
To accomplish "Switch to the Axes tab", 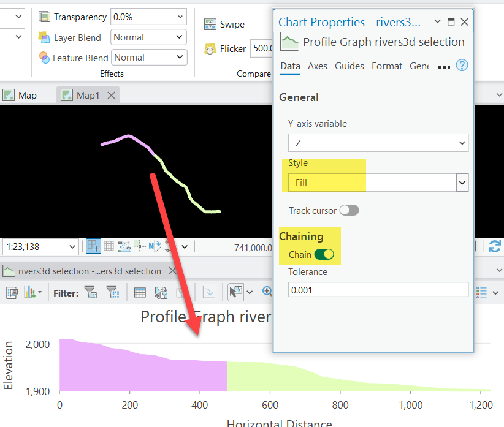I will click(x=318, y=66).
